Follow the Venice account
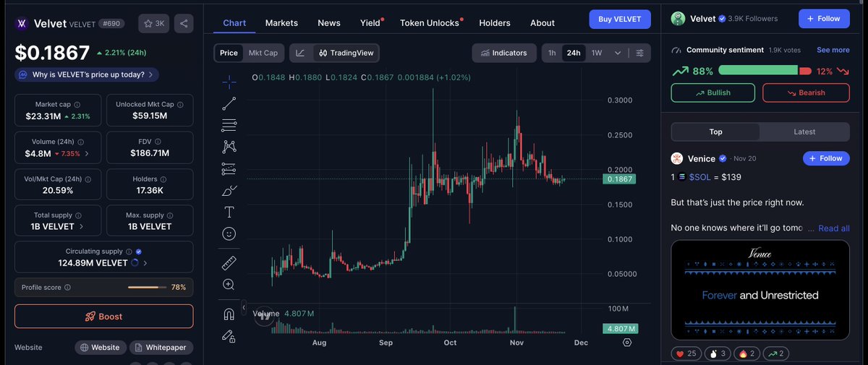Image resolution: width=868 pixels, height=365 pixels. click(826, 158)
